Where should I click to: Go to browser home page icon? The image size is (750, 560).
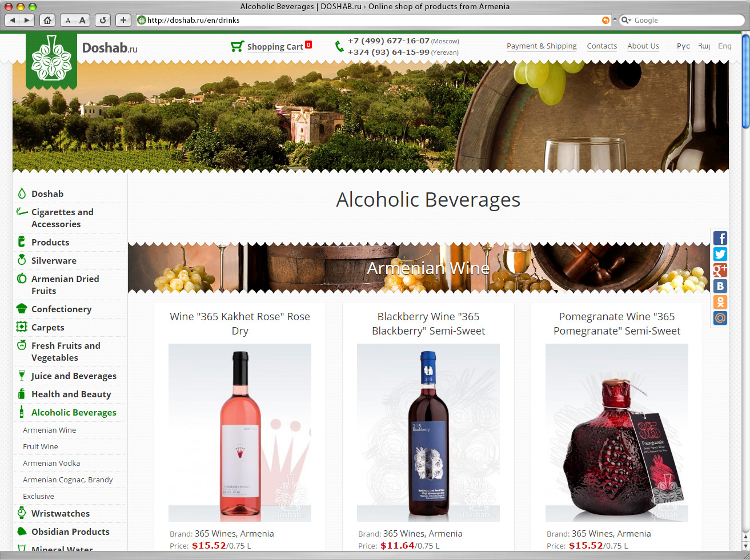point(47,20)
